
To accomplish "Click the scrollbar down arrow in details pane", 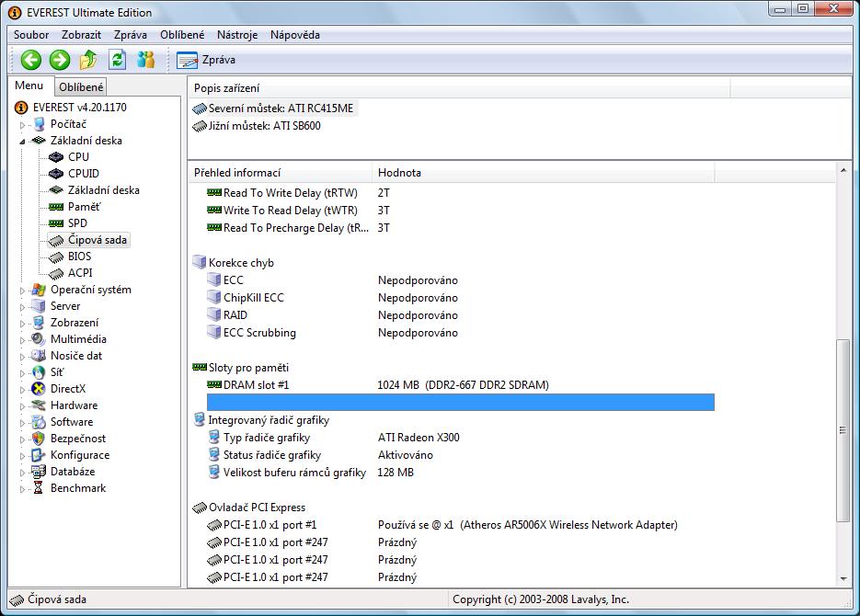I will (x=843, y=579).
